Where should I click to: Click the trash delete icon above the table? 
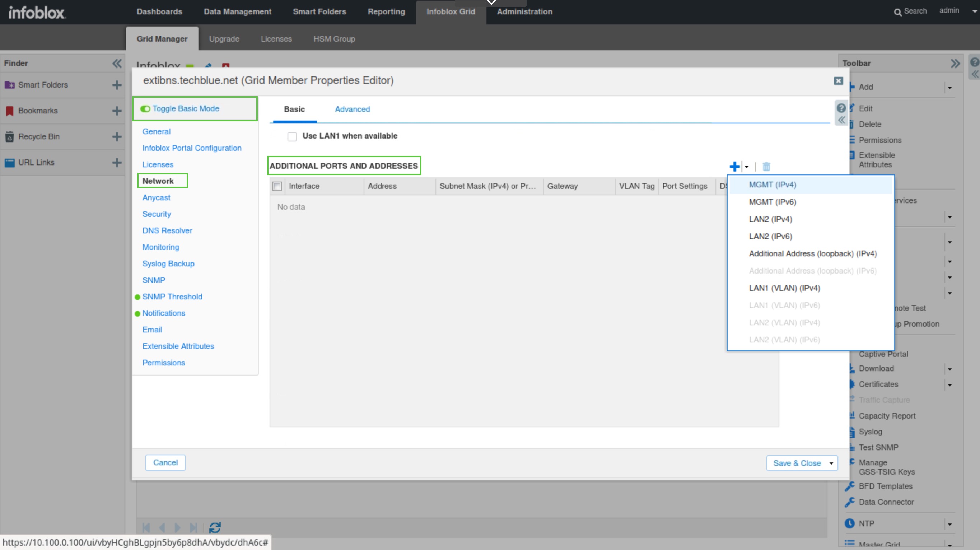coord(766,167)
